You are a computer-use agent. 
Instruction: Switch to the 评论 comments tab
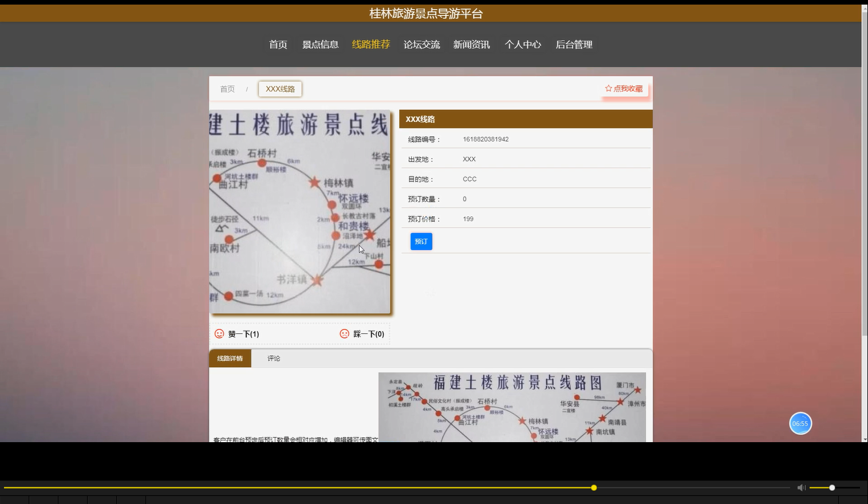273,358
